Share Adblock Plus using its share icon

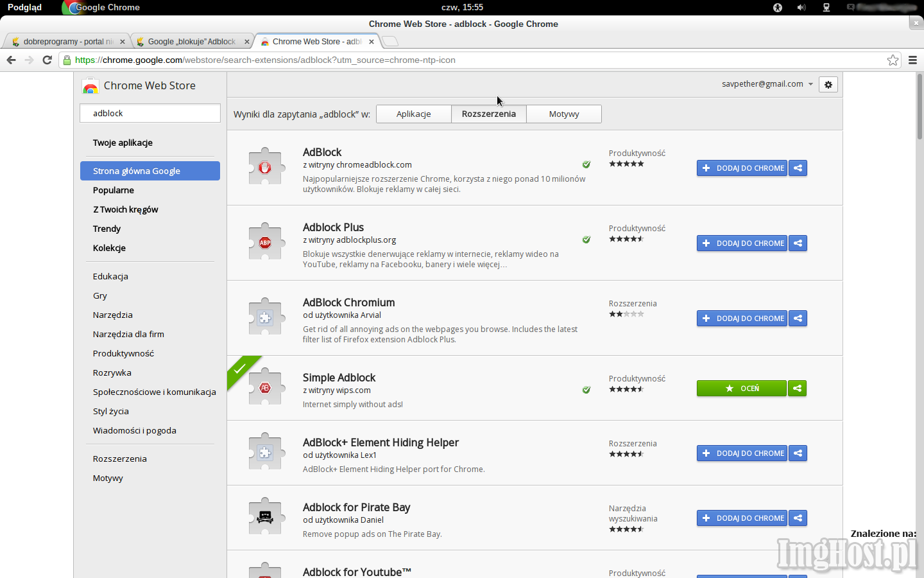click(x=798, y=243)
